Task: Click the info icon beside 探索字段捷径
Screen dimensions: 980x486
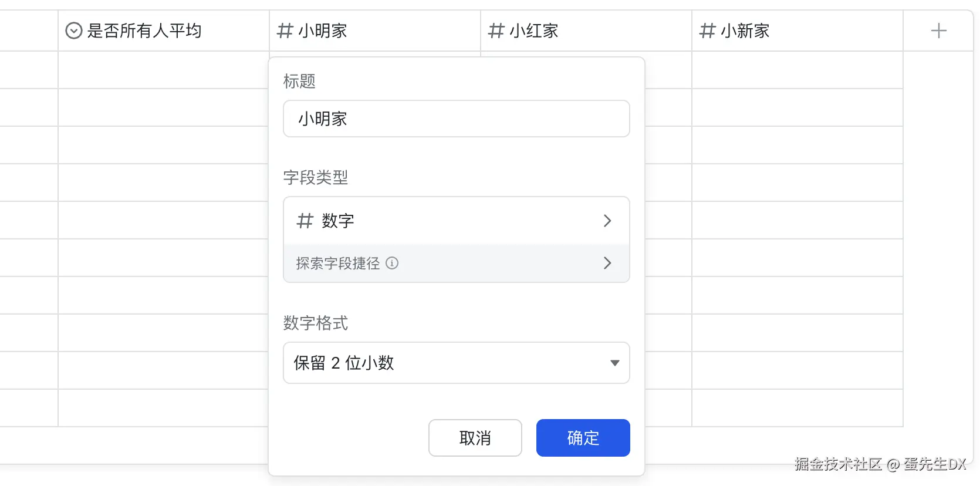Action: pos(392,263)
